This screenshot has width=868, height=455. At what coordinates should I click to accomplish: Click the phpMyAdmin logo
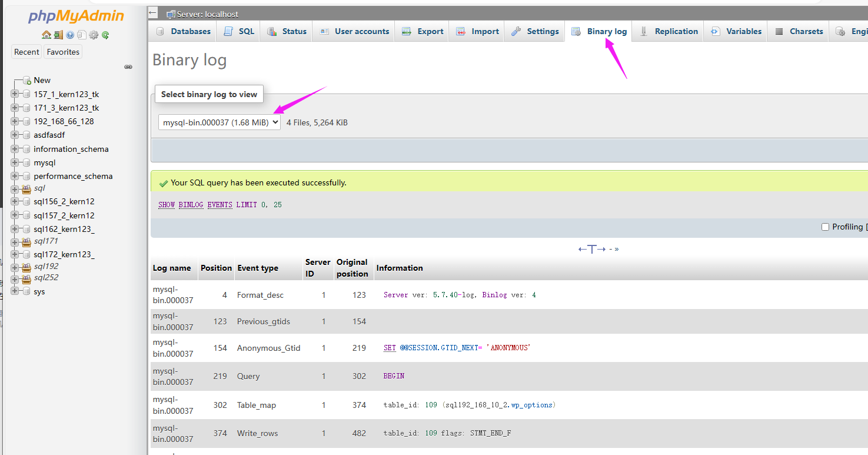coord(76,16)
